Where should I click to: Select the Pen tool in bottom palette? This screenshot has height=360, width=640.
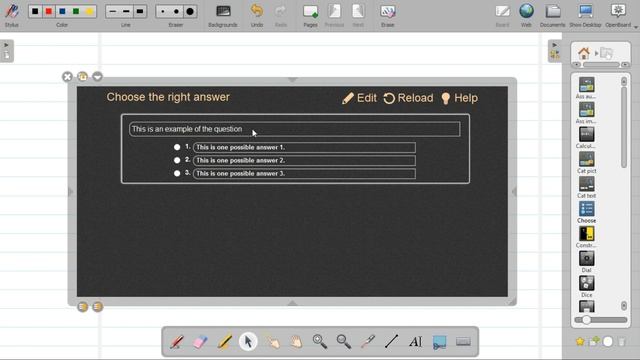point(176,341)
